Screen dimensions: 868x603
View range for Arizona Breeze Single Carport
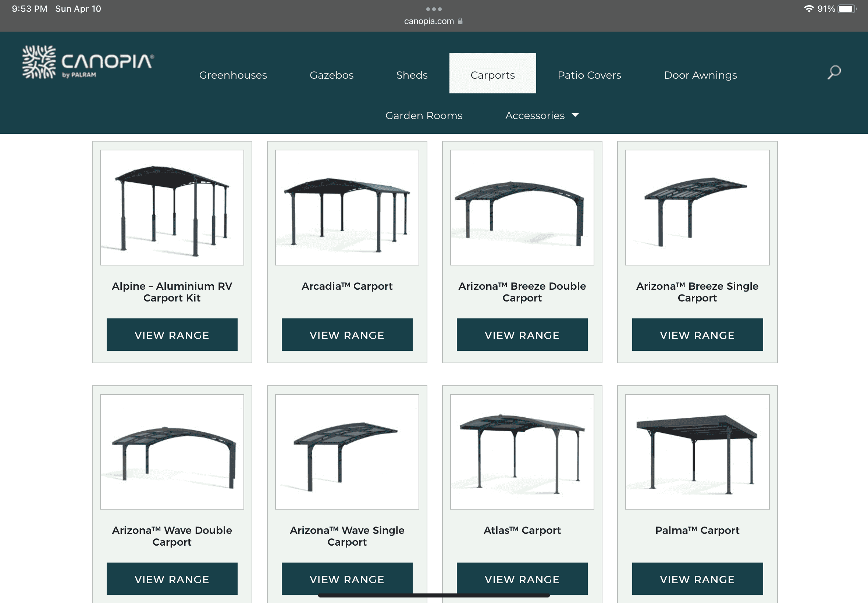(x=697, y=335)
